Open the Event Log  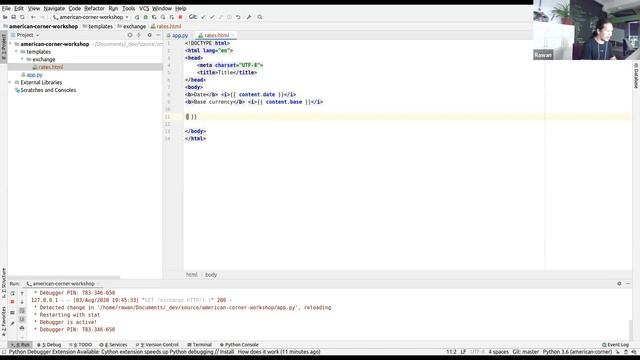[x=615, y=345]
